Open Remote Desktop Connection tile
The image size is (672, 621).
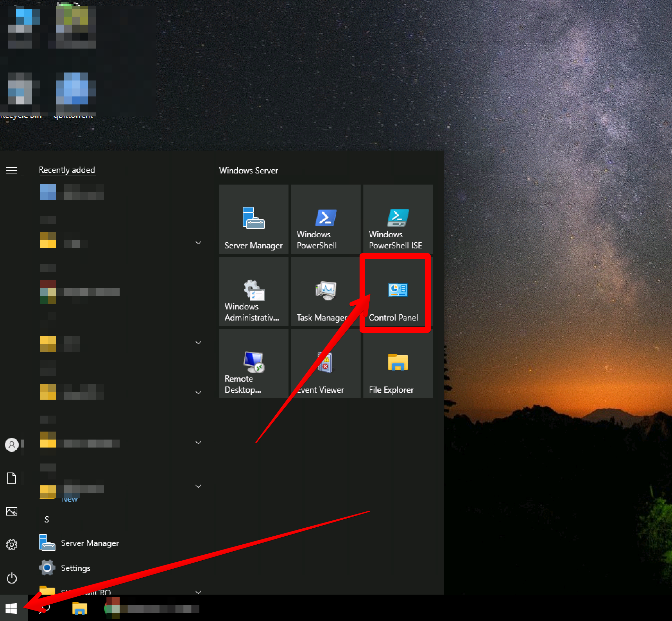253,364
